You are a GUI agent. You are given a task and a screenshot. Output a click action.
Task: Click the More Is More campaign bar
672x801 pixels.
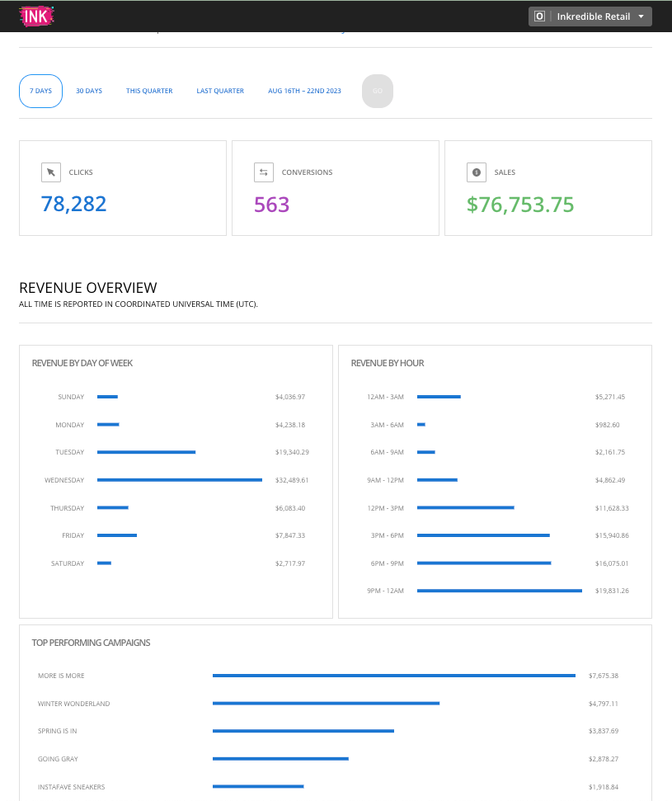pos(393,676)
